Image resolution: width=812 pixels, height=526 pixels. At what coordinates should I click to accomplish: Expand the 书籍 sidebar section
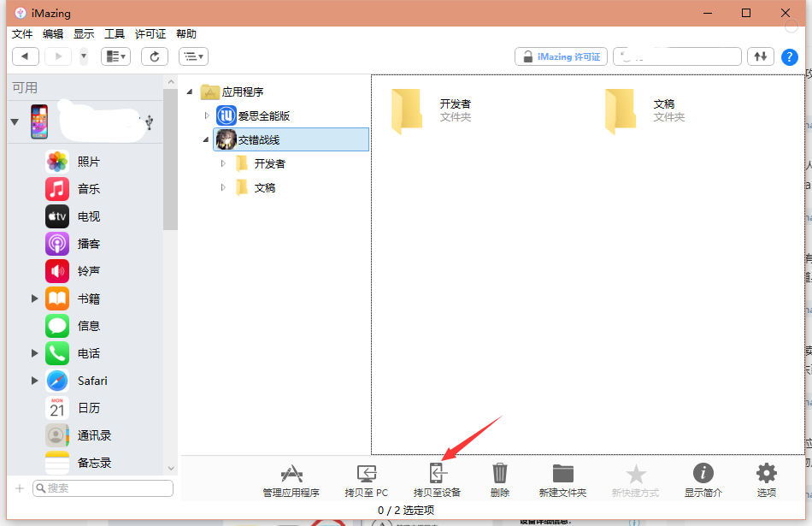click(x=35, y=298)
